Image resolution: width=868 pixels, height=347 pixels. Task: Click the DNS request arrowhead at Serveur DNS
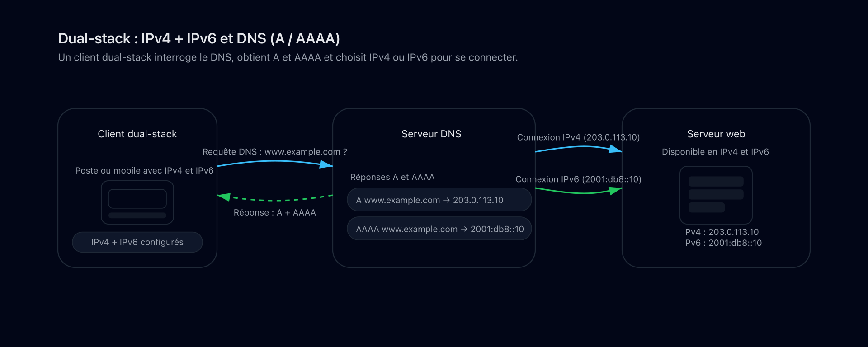(x=326, y=165)
